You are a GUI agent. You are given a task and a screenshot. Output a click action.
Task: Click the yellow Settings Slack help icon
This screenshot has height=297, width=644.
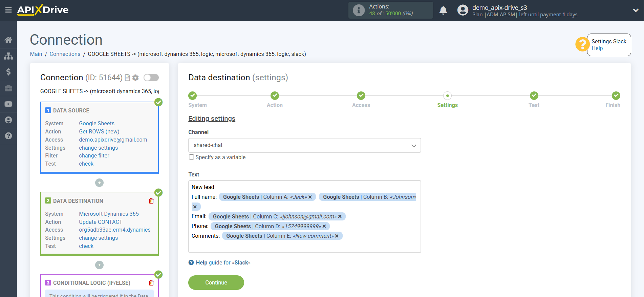582,44
